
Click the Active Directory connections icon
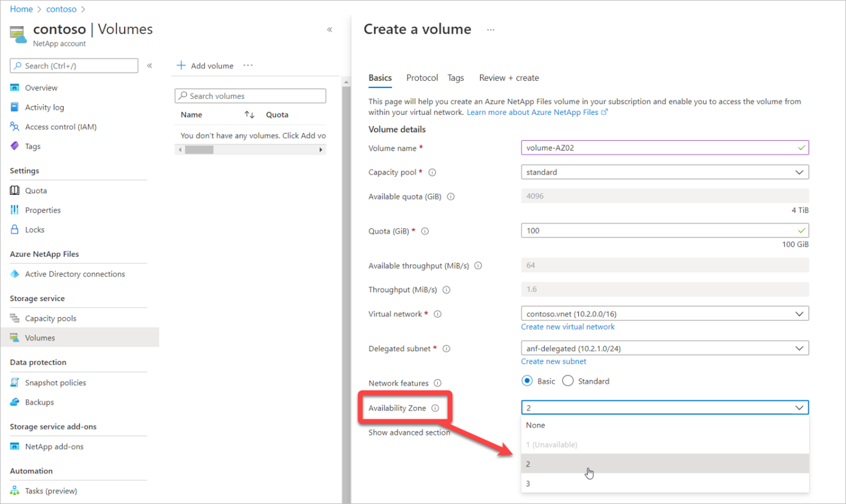15,274
